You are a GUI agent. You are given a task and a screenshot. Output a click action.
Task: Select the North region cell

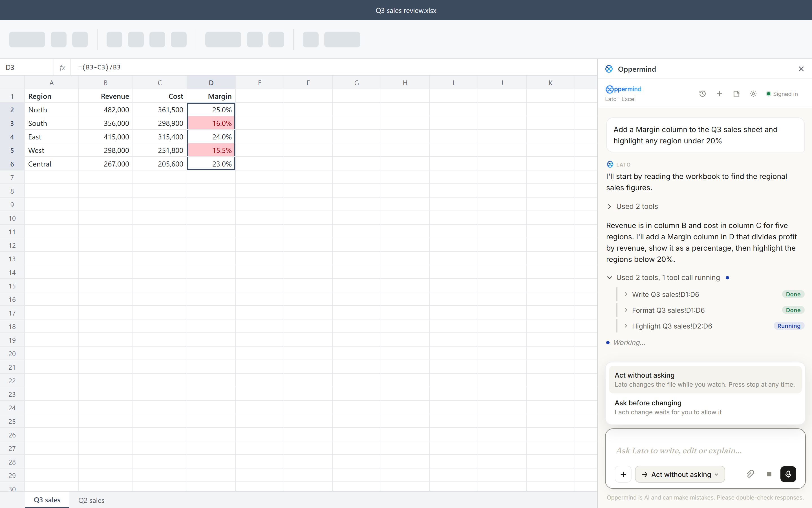(52, 110)
